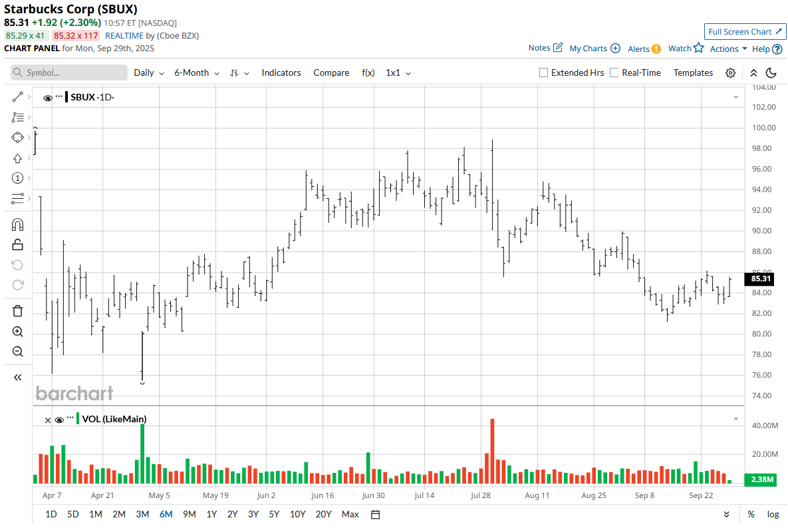Open the 1x1 grid layout dropdown
This screenshot has height=532, width=788.
[x=398, y=73]
